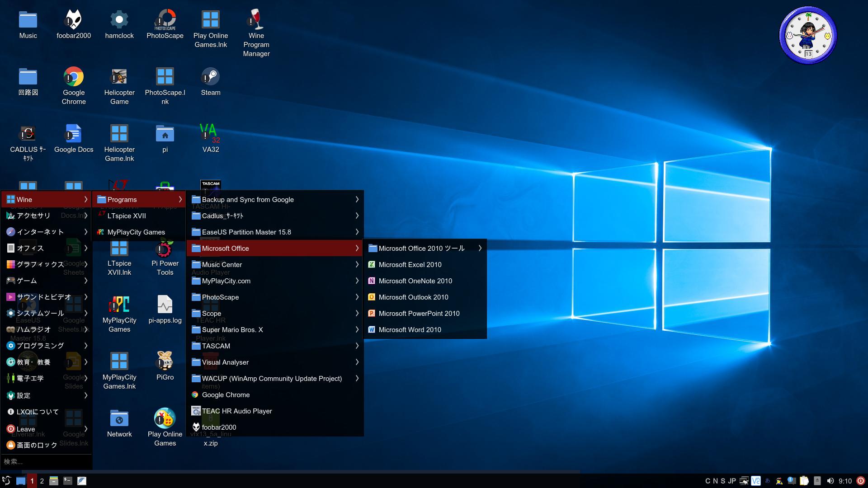
Task: Click the clipboard manager tray icon
Action: [804, 481]
